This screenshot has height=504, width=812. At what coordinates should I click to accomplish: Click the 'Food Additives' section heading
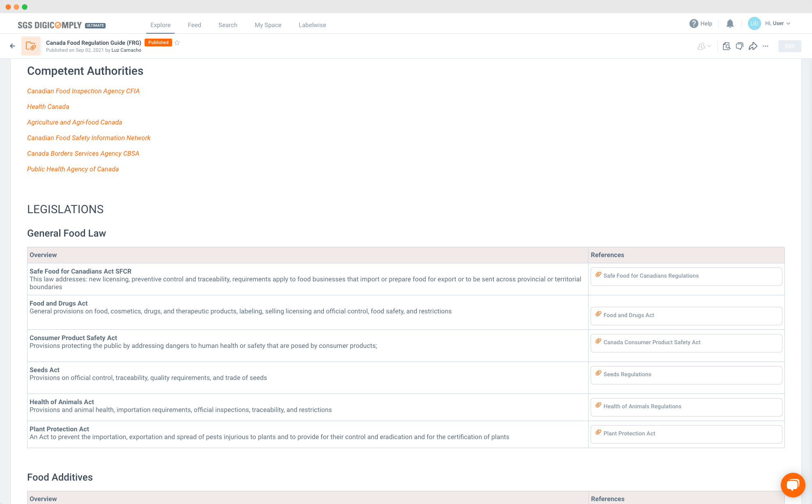tap(60, 477)
